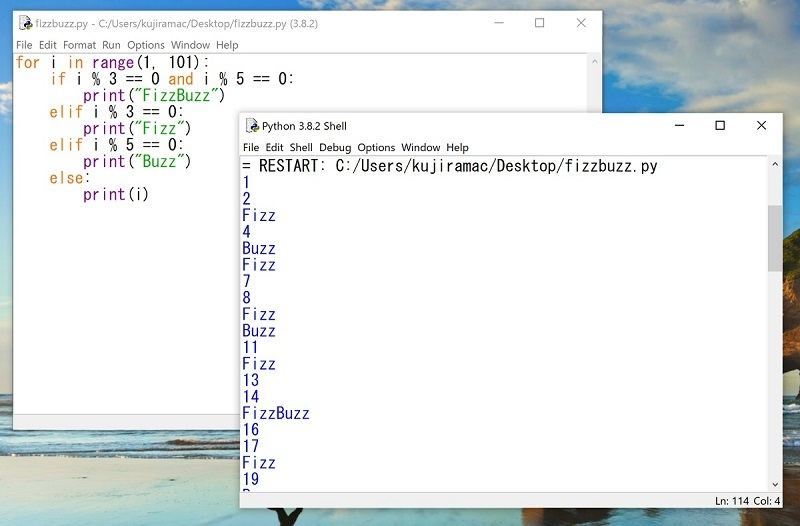Viewport: 800px width, 526px height.
Task: Open the Python Shell's Help menu
Action: tap(457, 148)
